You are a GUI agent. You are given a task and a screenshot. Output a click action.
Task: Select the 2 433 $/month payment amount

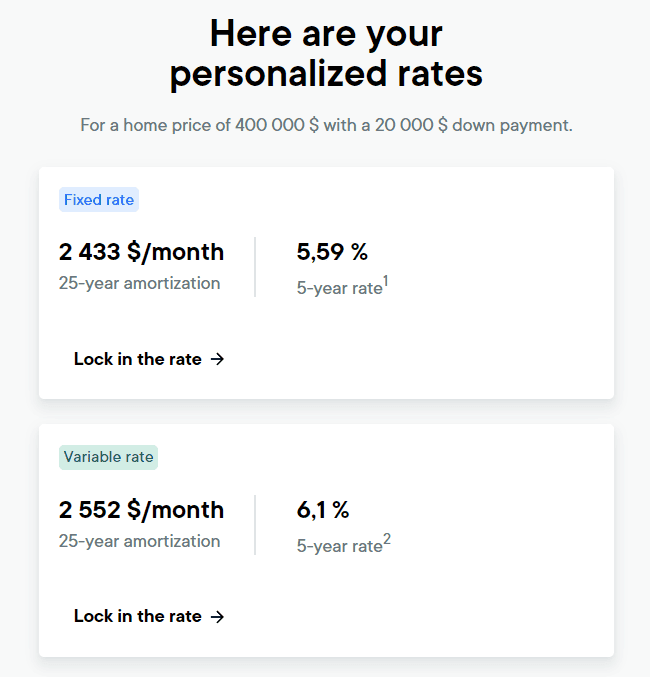pos(141,252)
